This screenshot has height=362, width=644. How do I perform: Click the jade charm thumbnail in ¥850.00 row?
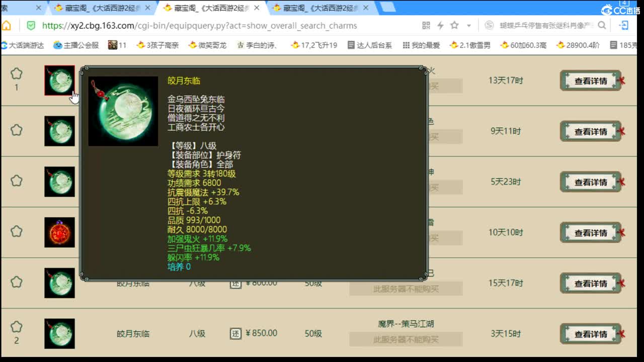(x=59, y=334)
